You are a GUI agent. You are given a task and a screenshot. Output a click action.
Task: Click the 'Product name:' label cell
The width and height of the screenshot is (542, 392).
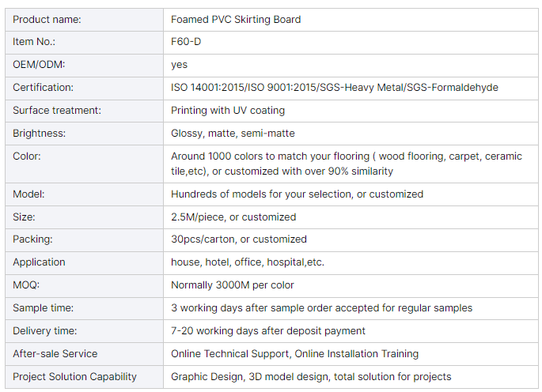[x=47, y=19]
